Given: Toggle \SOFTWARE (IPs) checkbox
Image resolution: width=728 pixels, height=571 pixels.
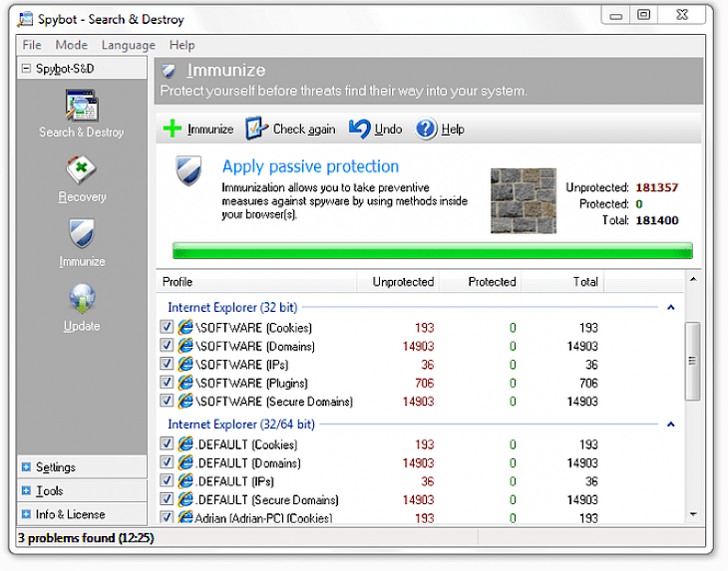Looking at the screenshot, I should (167, 364).
